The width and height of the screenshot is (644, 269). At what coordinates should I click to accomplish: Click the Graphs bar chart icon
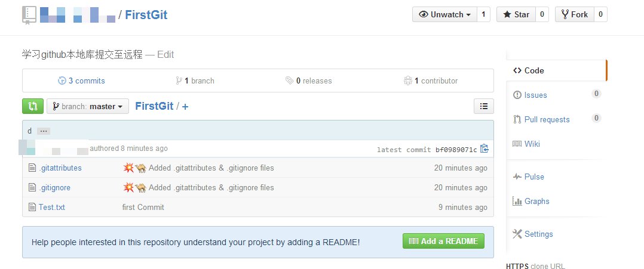tap(517, 201)
